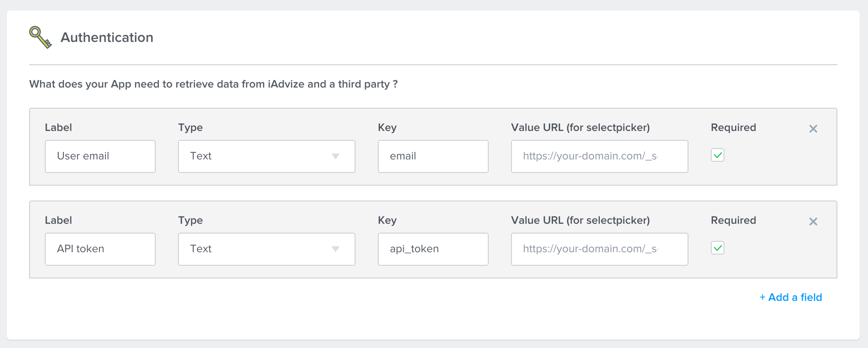Click the Key label in API token row
The width and height of the screenshot is (868, 348).
(387, 221)
